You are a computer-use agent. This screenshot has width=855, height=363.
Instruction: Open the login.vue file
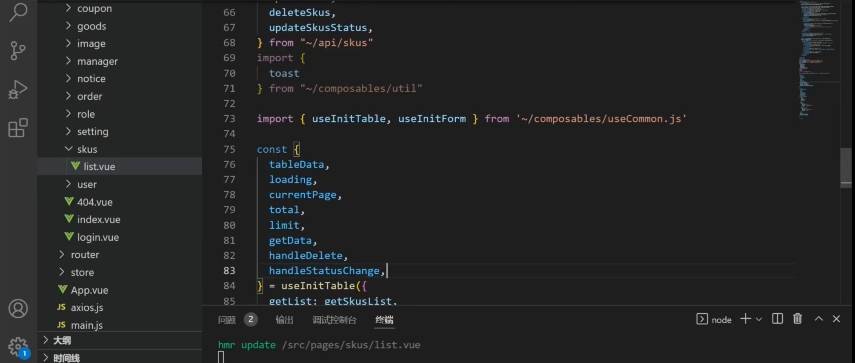(92, 237)
